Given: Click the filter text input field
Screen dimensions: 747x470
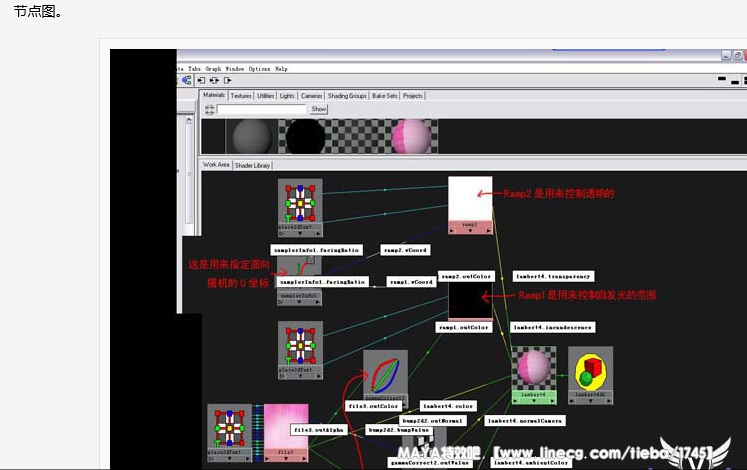Looking at the screenshot, I should pos(255,109).
